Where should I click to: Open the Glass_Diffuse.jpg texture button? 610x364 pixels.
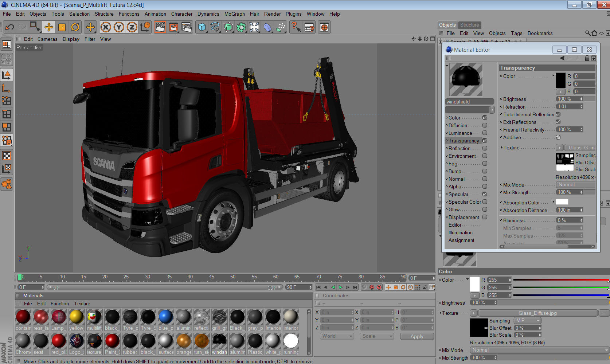[537, 313]
